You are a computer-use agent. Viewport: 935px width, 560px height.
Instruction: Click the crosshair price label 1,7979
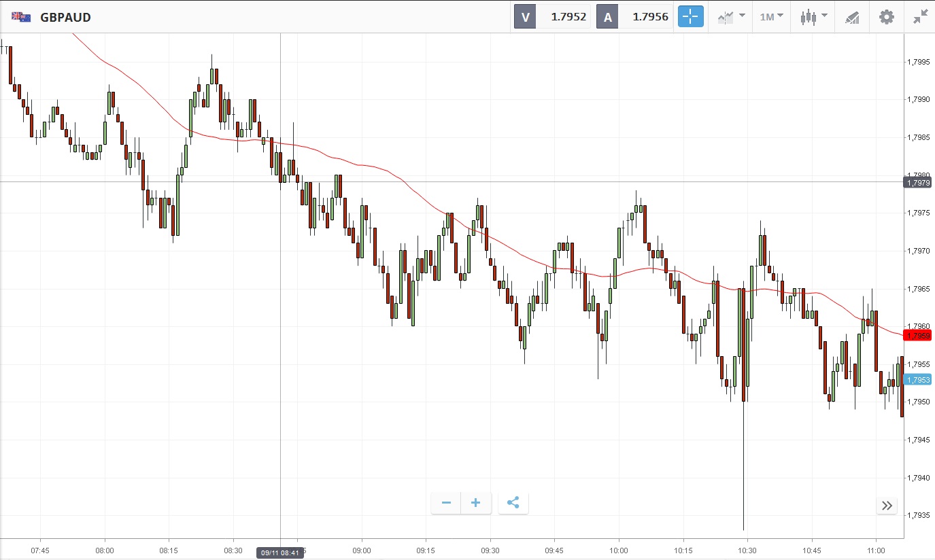[x=917, y=181]
